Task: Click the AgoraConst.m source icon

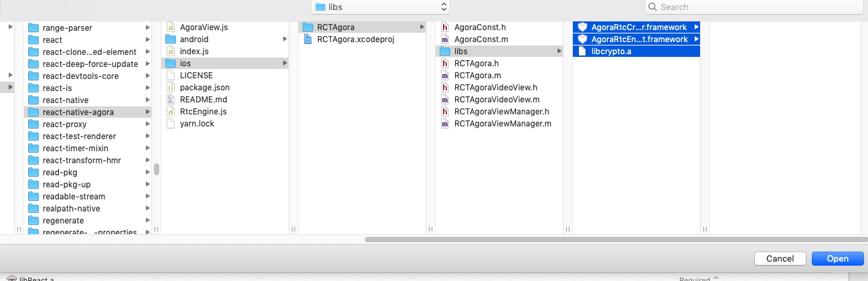Action: tap(445, 39)
